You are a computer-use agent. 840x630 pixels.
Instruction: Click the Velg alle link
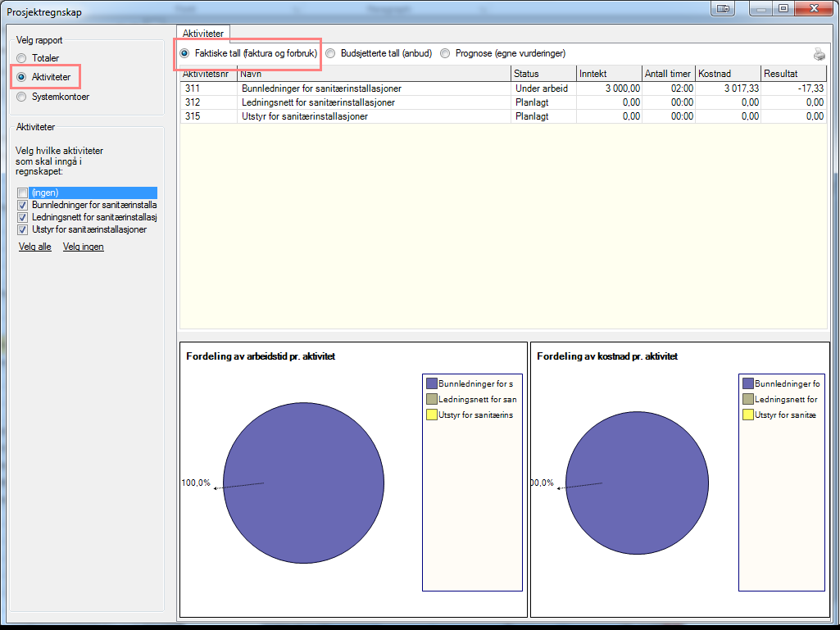point(34,247)
